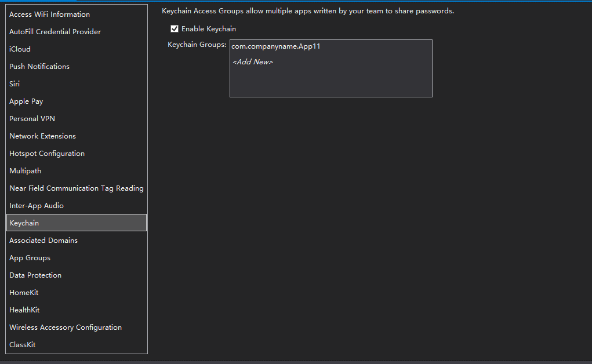Select Near Field Communication Tag Reading

[x=77, y=188]
